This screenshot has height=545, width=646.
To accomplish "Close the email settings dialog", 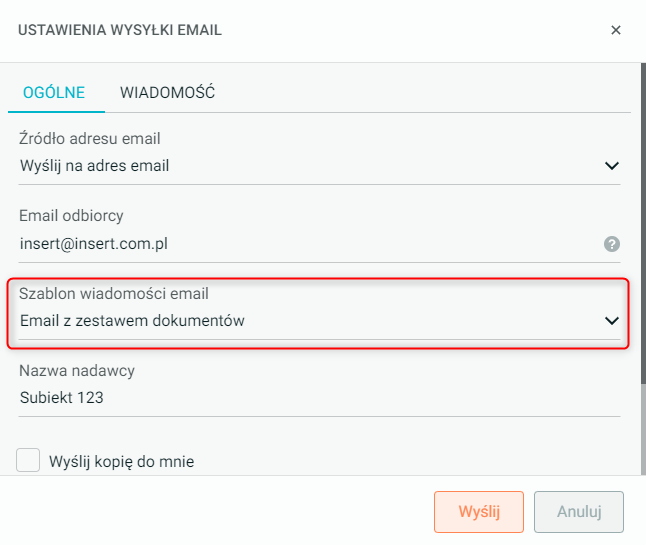I will (616, 30).
